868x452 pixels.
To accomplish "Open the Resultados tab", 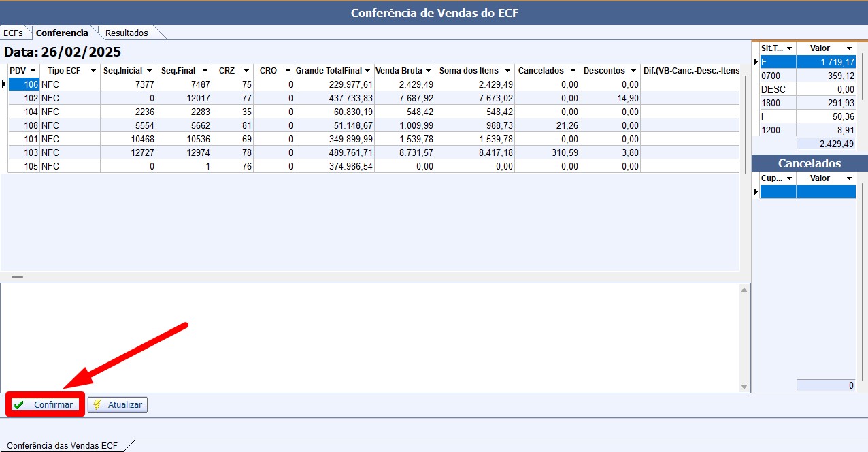I will [x=126, y=33].
